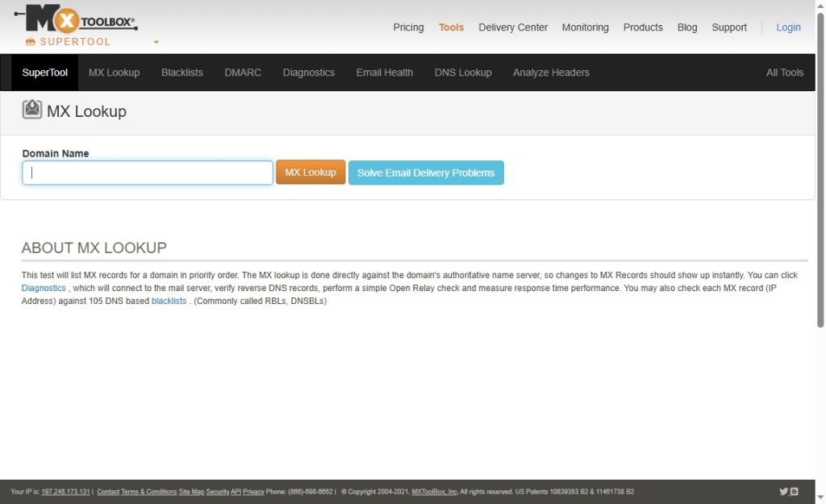Open Pricing in the top navigation

click(408, 27)
